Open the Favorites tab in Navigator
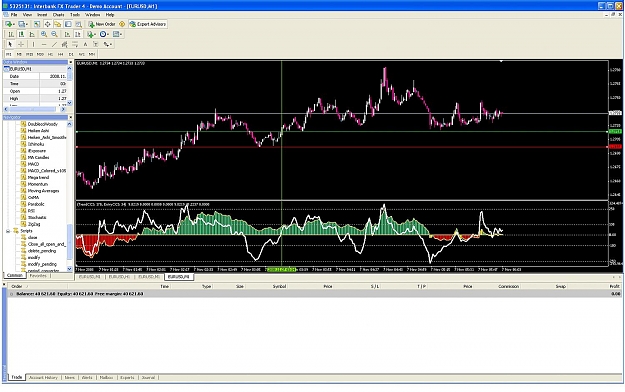The height and width of the screenshot is (392, 625). coord(38,276)
